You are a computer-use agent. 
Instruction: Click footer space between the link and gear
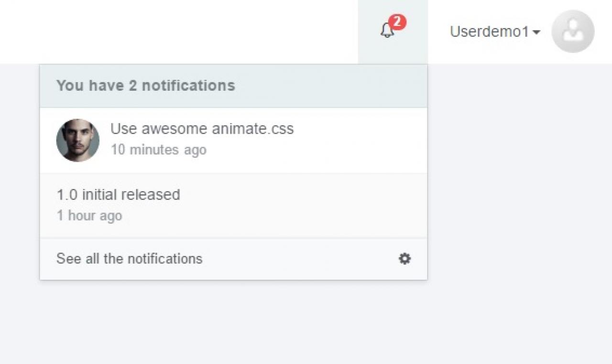coord(301,259)
